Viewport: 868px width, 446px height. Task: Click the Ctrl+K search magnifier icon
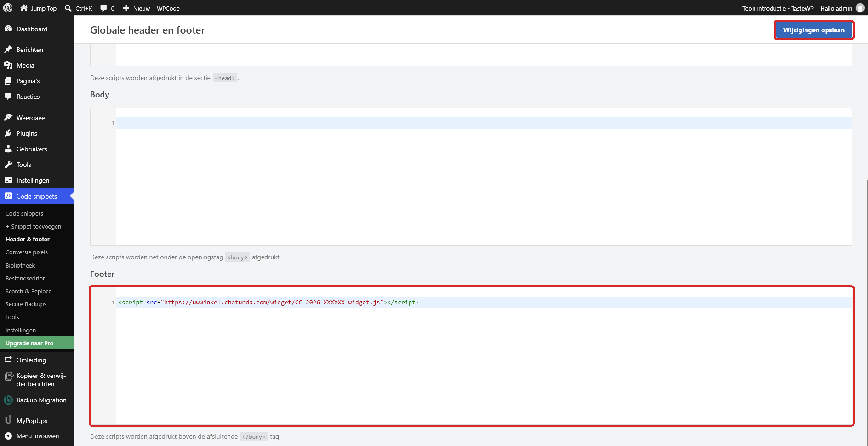(68, 8)
